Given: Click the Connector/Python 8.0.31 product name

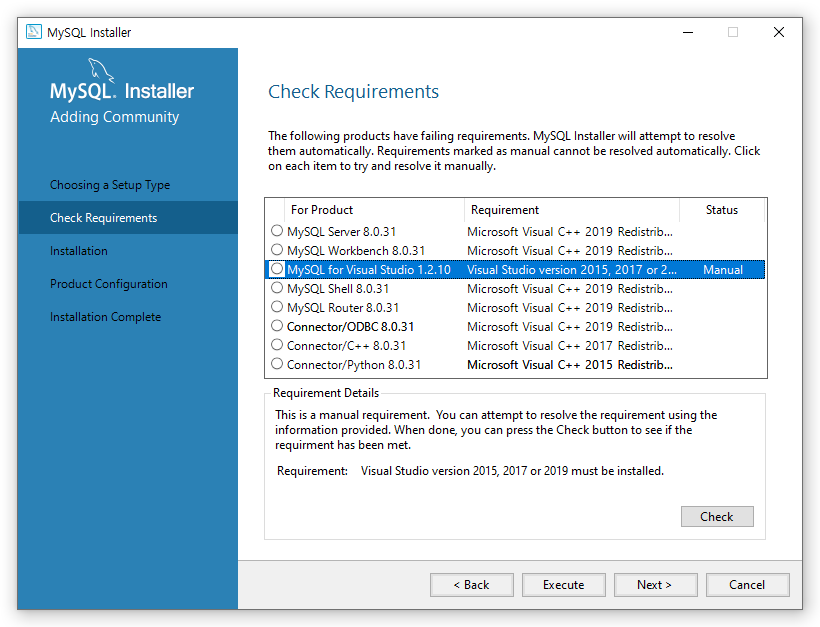Looking at the screenshot, I should pyautogui.click(x=354, y=365).
